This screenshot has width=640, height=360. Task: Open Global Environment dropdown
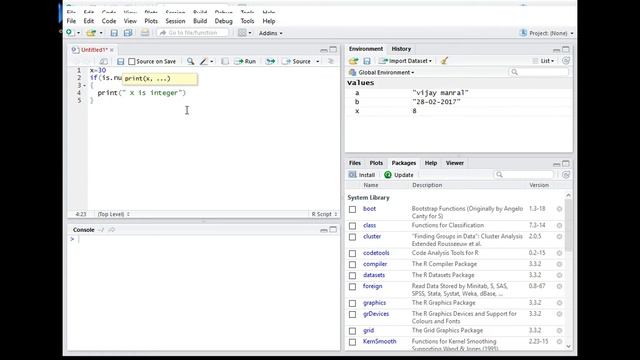[x=382, y=72]
